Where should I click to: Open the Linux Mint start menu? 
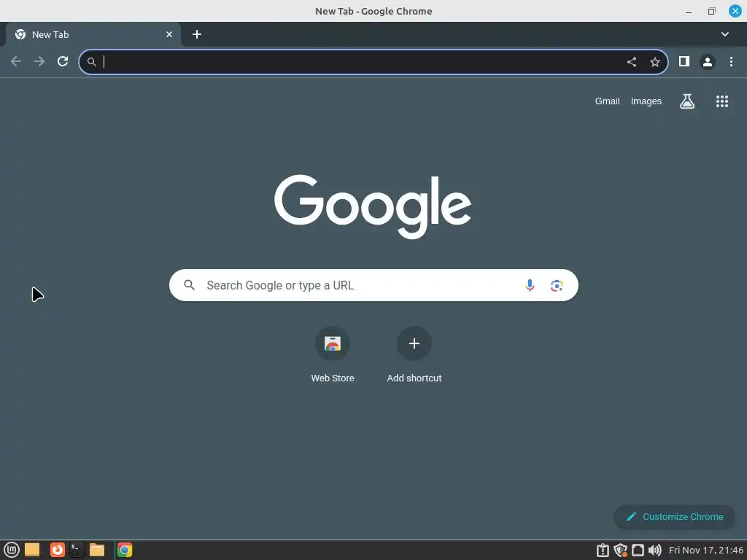pyautogui.click(x=12, y=550)
